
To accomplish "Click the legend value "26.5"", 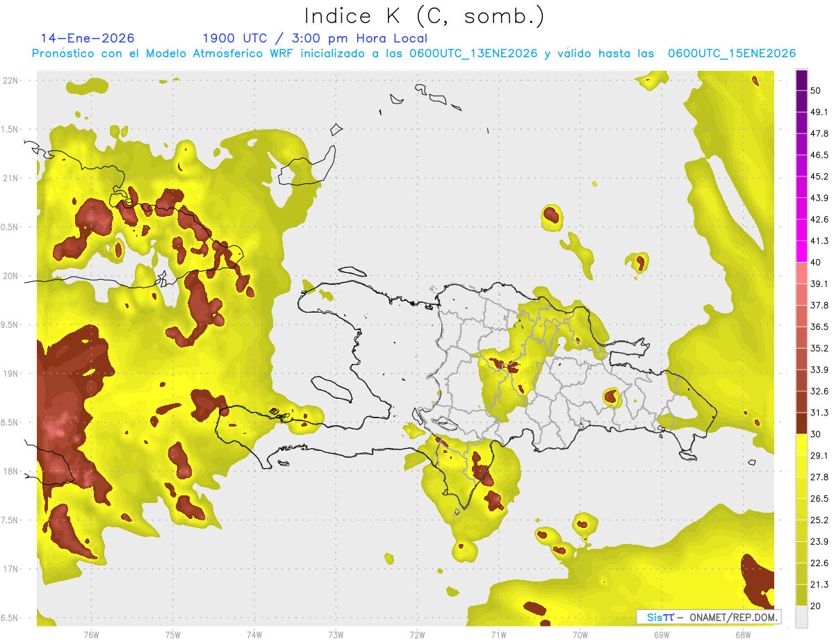I will tap(819, 499).
